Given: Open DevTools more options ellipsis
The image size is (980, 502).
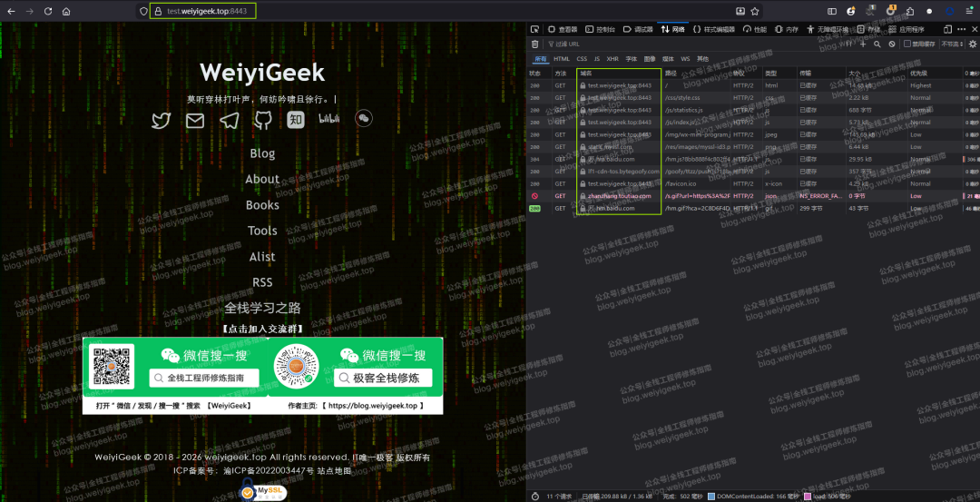Looking at the screenshot, I should click(x=960, y=29).
